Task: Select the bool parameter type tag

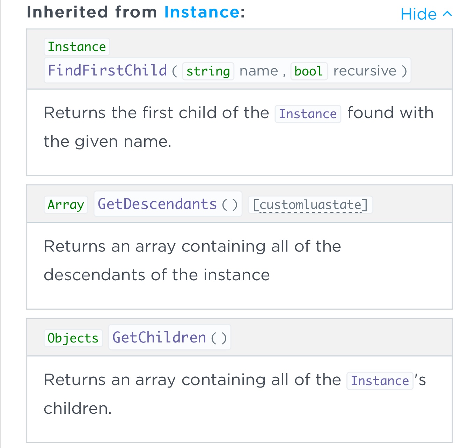Action: tap(309, 71)
